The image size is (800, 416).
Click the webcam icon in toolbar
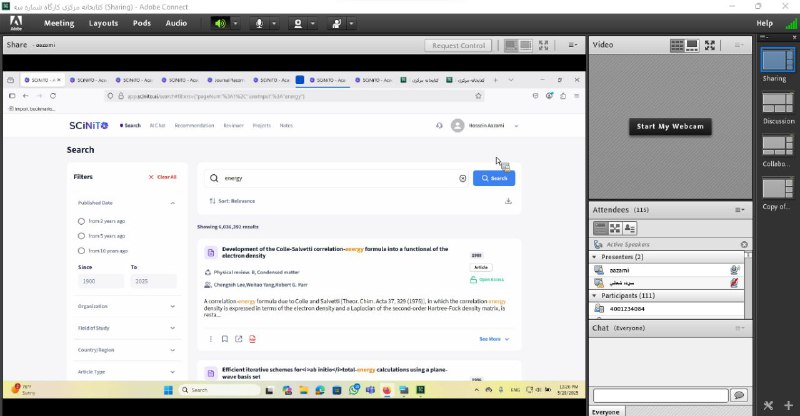(298, 23)
